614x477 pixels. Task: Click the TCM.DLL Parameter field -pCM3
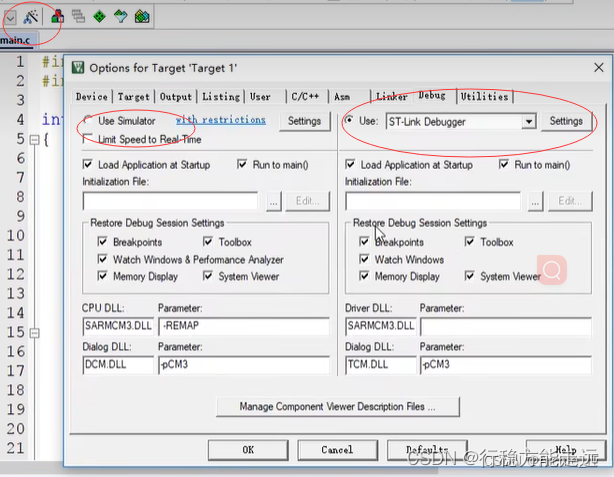(506, 365)
